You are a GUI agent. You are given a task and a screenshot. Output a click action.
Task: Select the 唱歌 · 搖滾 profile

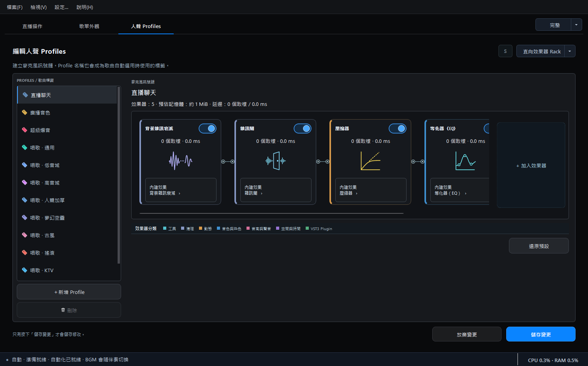tap(67, 253)
